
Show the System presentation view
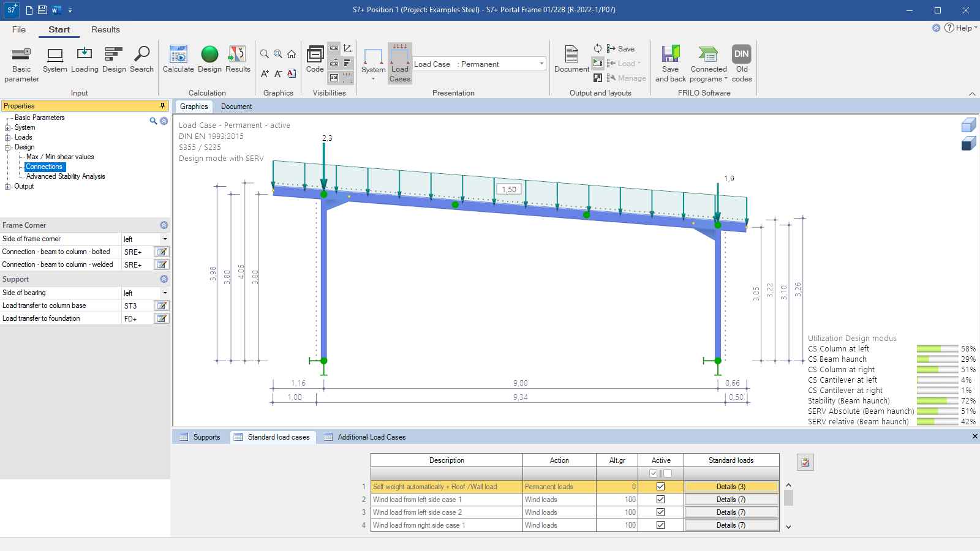tap(373, 63)
